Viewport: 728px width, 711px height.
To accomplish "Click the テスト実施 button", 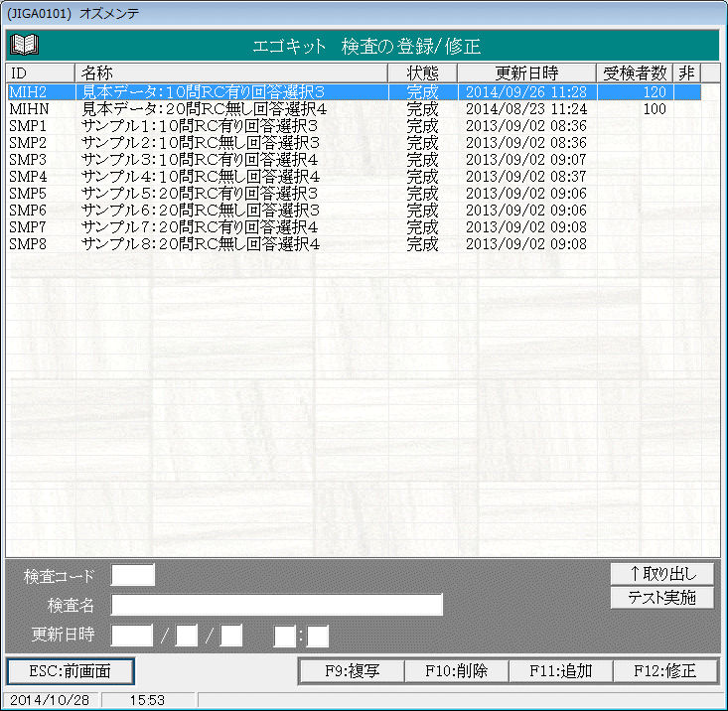I will point(662,598).
